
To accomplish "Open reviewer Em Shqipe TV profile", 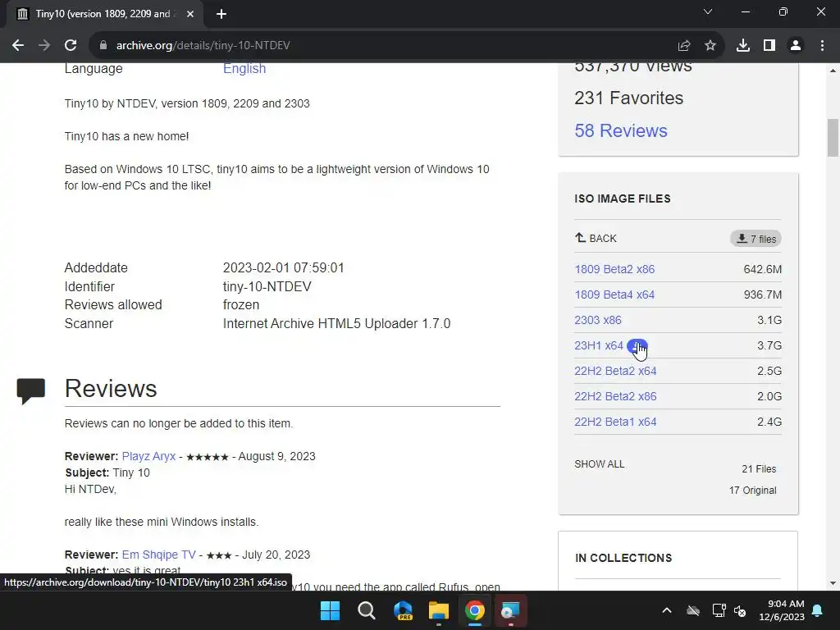I will point(158,555).
